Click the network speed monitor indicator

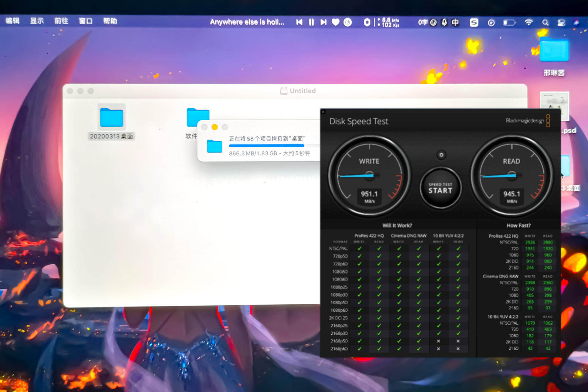tap(388, 22)
